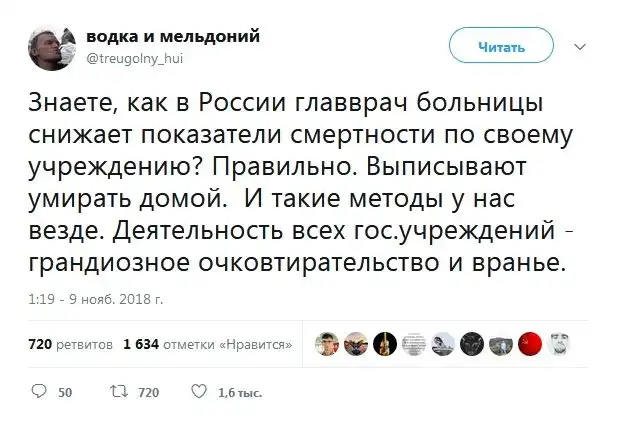Show the 1 634 отметки «Нравится» list
This screenshot has width=619, height=421.
click(207, 345)
